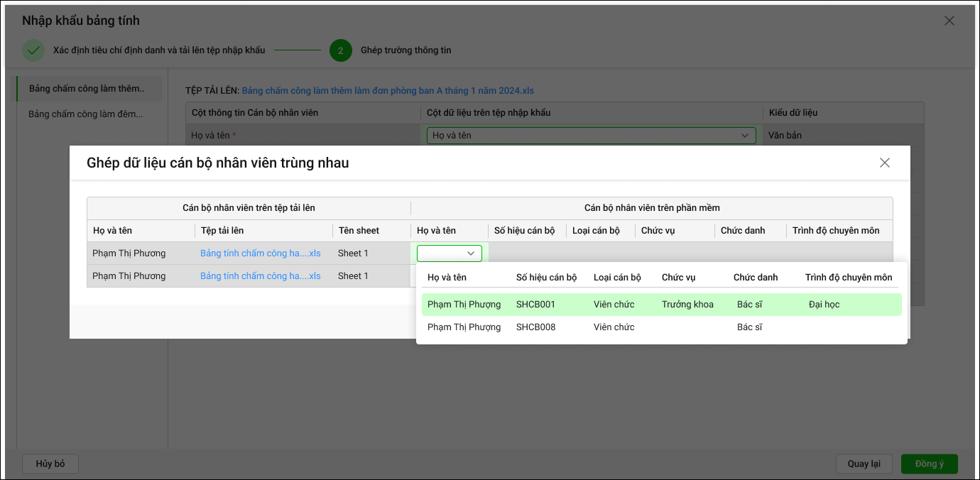
Task: Close the duplicate employee merge dialog
Action: (884, 163)
